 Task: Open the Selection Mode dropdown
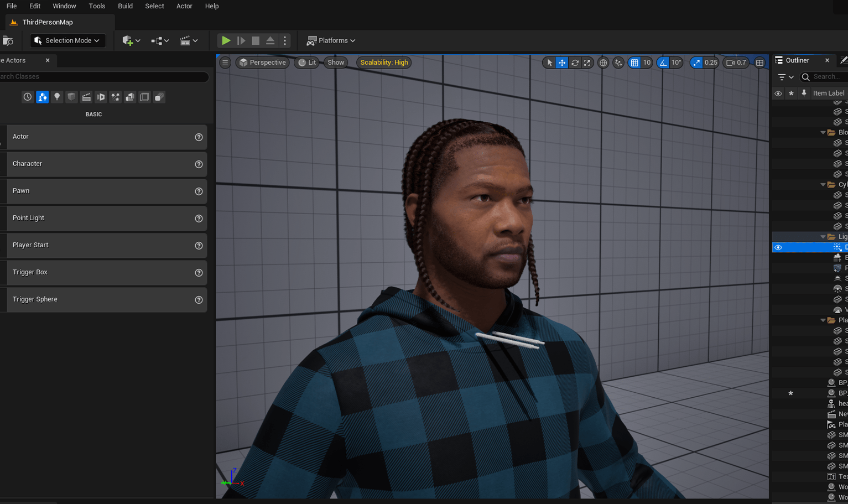67,40
